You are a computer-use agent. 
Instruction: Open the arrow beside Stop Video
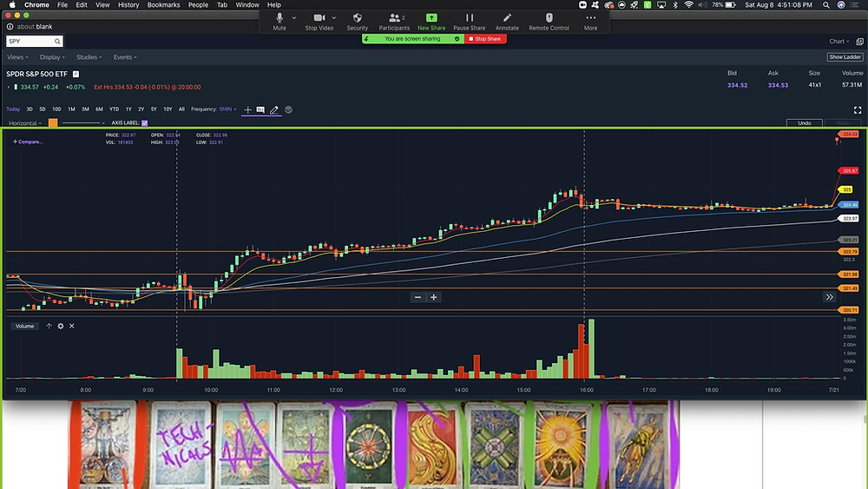click(334, 17)
